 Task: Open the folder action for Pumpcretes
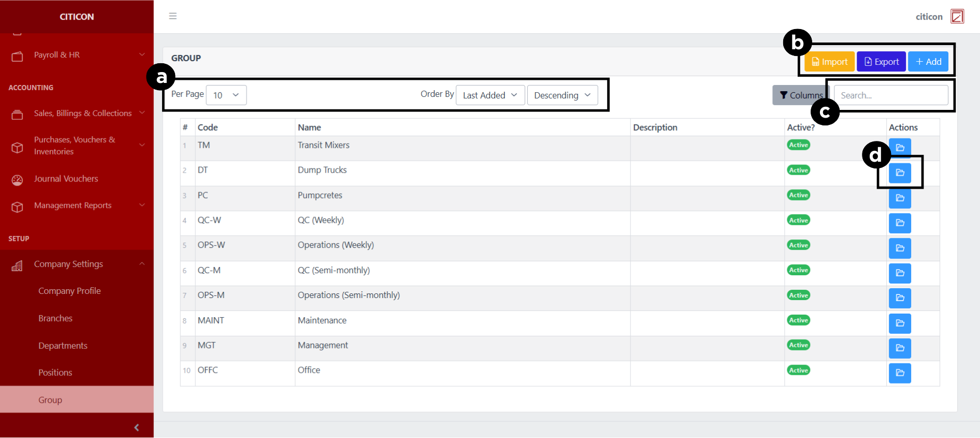pyautogui.click(x=900, y=198)
